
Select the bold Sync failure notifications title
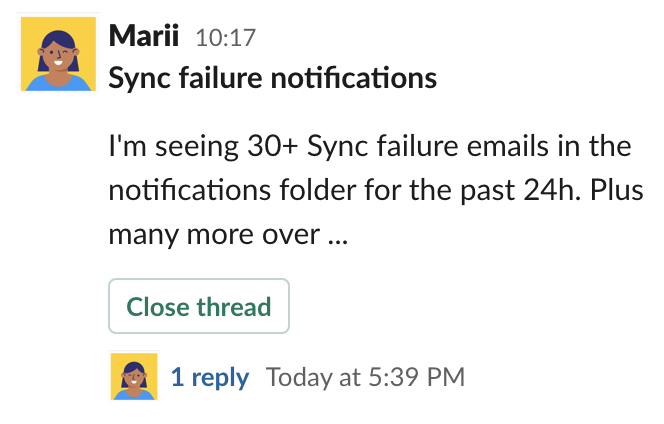272,77
